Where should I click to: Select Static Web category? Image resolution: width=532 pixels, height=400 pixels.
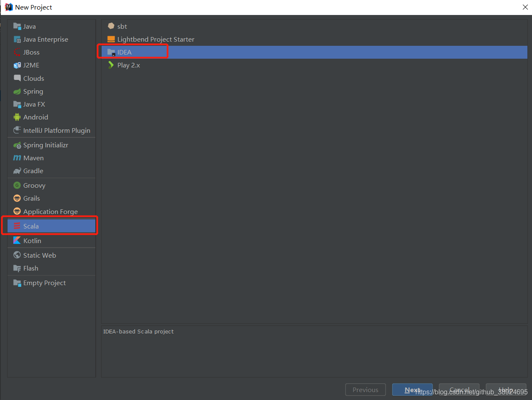tap(51, 255)
